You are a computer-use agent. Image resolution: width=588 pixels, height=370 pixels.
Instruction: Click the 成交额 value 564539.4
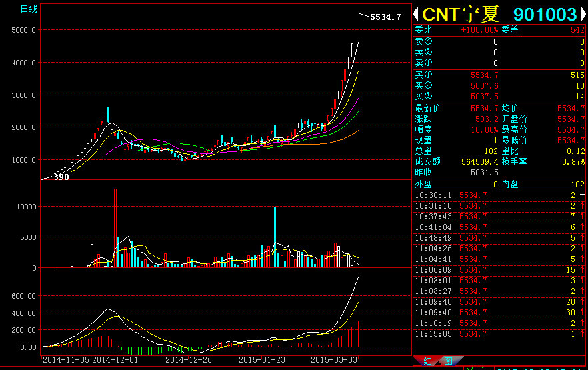pos(479,162)
